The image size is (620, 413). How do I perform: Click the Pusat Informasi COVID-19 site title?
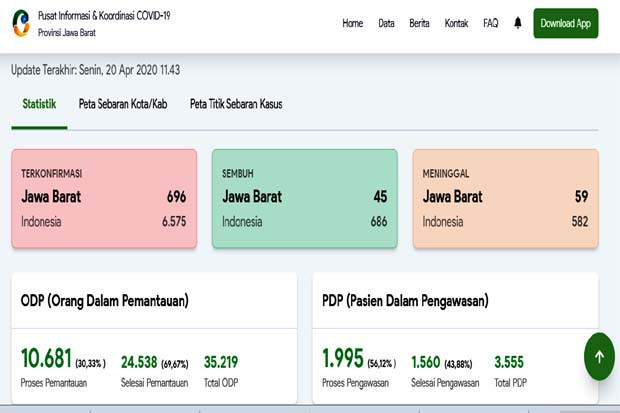(x=104, y=16)
